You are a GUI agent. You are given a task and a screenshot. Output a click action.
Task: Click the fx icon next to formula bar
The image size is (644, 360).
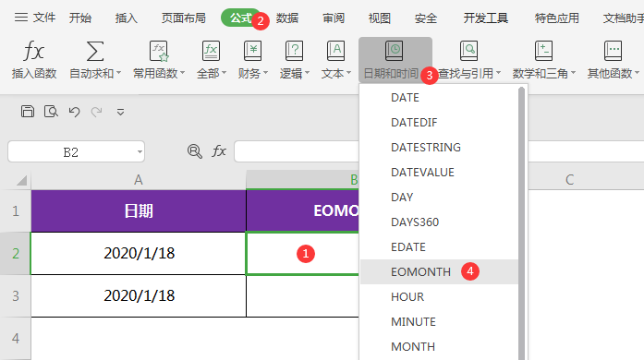click(219, 151)
